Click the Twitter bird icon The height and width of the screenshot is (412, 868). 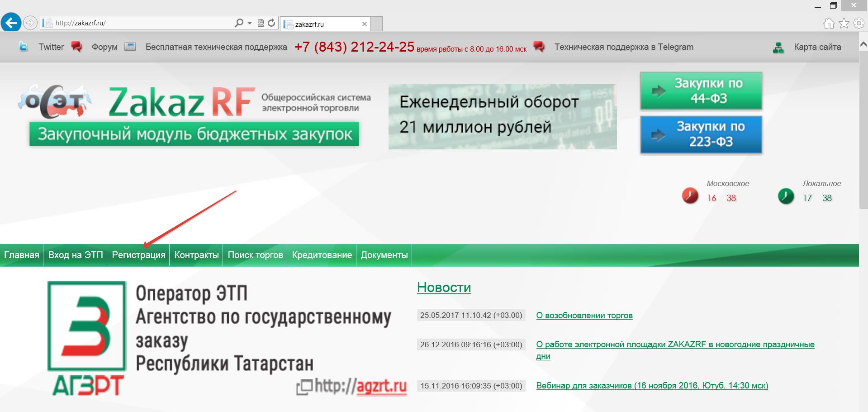24,47
